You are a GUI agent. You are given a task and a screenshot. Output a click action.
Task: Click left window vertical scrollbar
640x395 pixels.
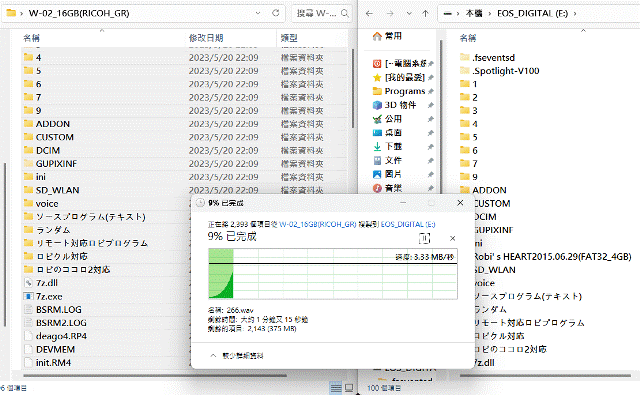coord(353,89)
